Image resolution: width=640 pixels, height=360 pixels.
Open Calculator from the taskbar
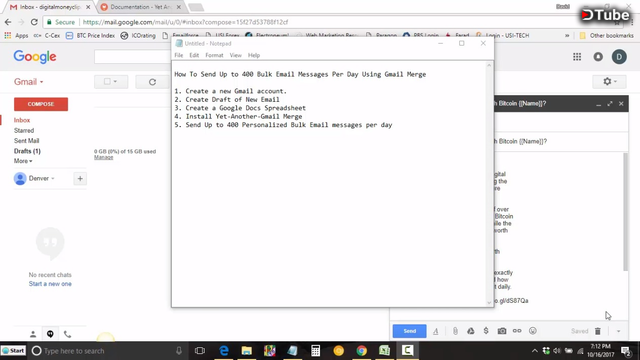(x=315, y=351)
